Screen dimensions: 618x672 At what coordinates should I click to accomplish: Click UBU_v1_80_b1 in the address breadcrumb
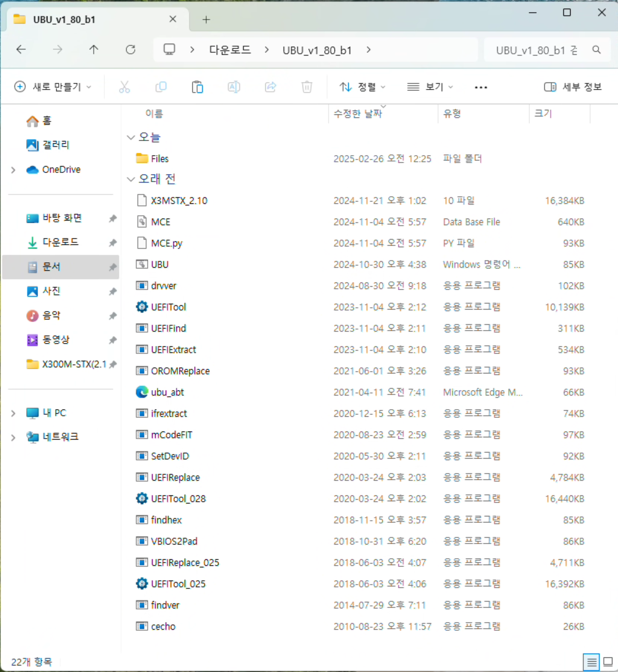[317, 50]
